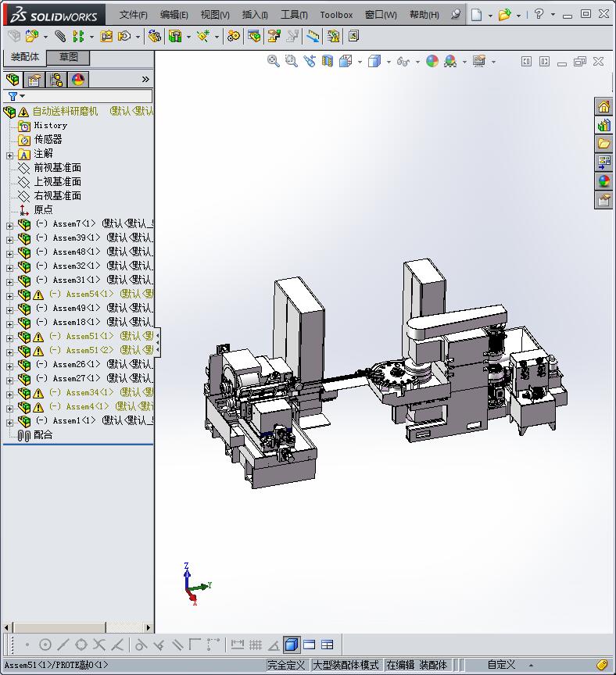Expand the 注解 annotations folder
Screen dimensions: 616x675
coord(9,155)
